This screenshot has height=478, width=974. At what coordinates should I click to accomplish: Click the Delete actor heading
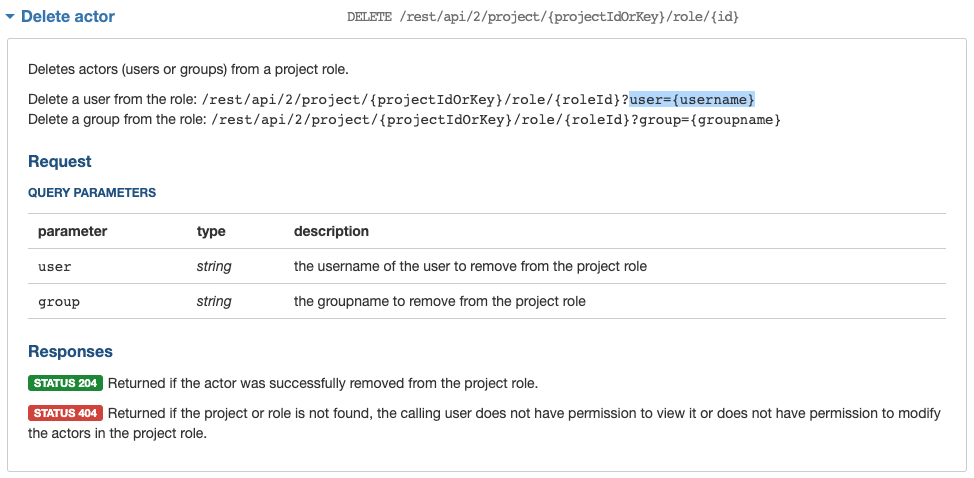(68, 17)
